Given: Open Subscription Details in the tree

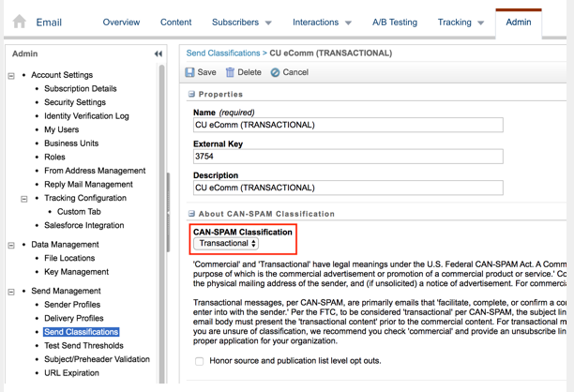Looking at the screenshot, I should [x=80, y=88].
